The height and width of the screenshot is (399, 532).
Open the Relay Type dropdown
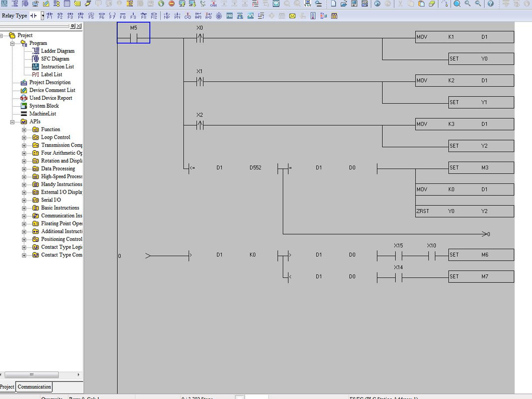[42, 16]
